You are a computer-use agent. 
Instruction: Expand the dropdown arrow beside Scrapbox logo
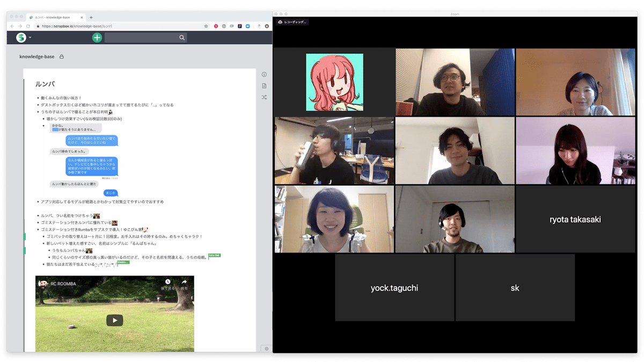(30, 38)
